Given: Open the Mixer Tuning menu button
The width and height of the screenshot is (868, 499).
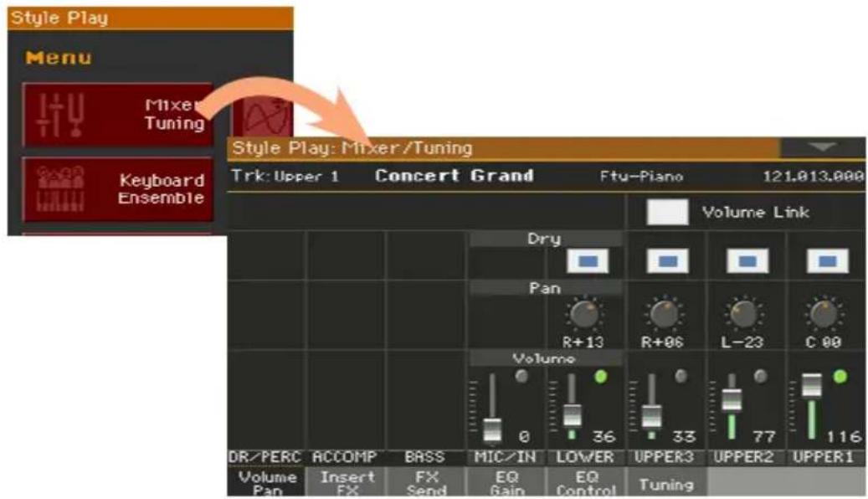Looking at the screenshot, I should (x=117, y=115).
